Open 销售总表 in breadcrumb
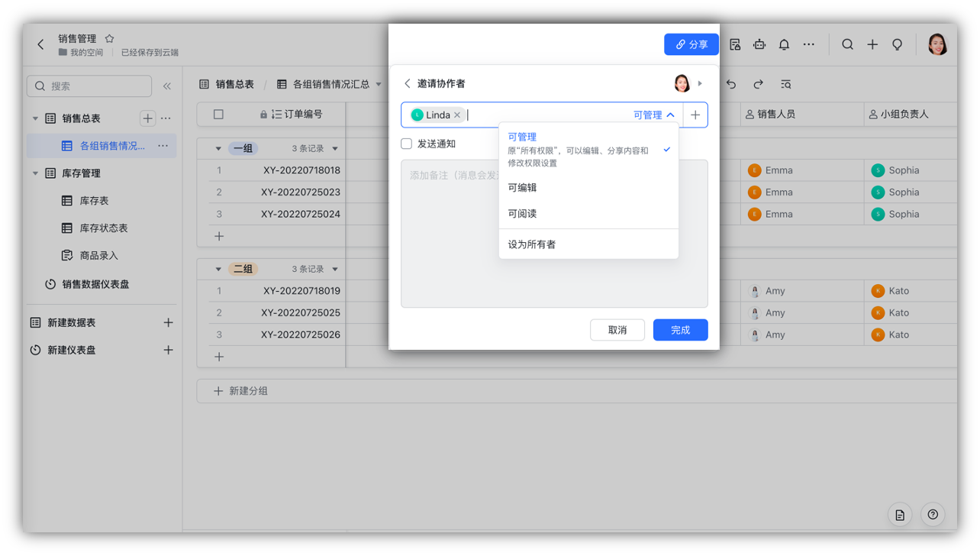 click(x=227, y=84)
